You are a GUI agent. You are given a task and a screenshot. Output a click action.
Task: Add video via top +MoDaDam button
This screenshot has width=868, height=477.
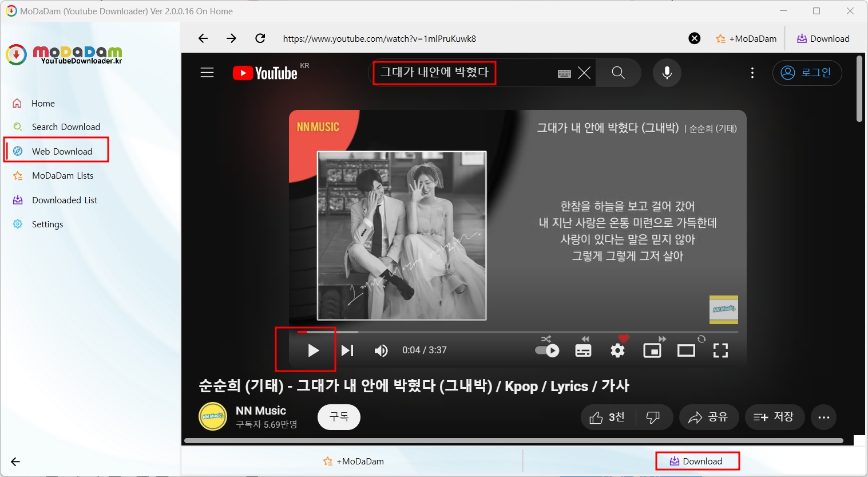[x=746, y=38]
